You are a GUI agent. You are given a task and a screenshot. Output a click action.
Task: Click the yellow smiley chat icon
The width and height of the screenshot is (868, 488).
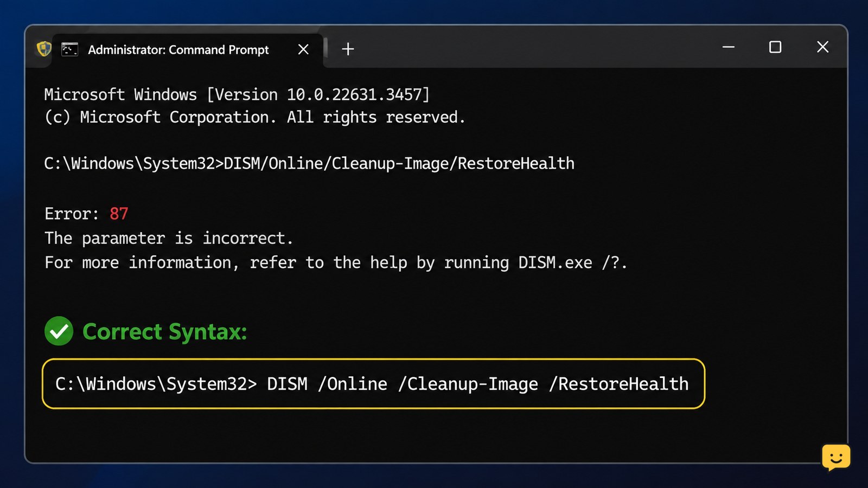(836, 457)
